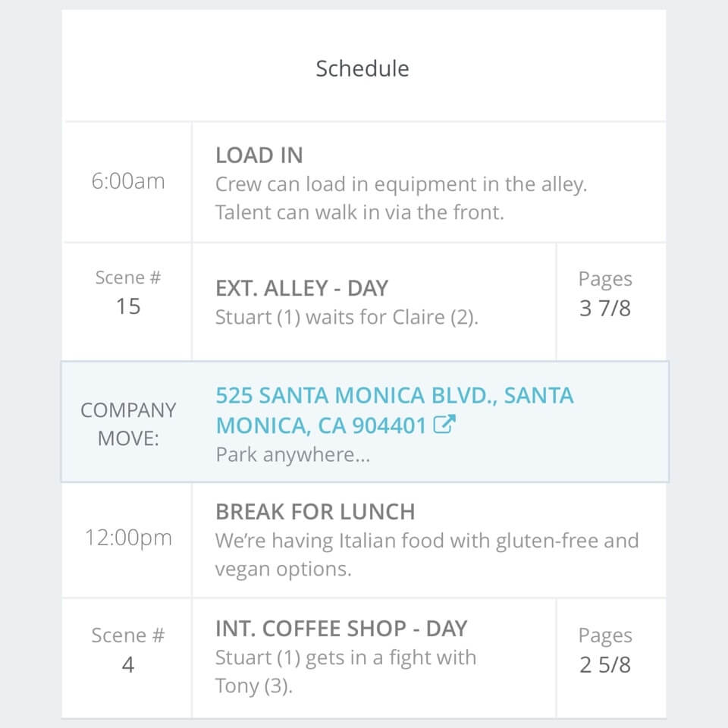Viewport: 728px width, 728px height.
Task: Click the 'Park anywhere...' note
Action: pyautogui.click(x=293, y=455)
